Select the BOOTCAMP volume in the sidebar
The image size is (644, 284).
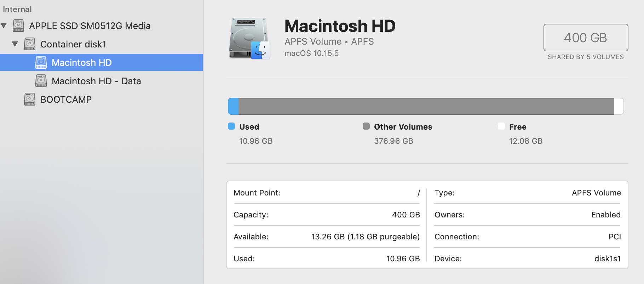66,100
